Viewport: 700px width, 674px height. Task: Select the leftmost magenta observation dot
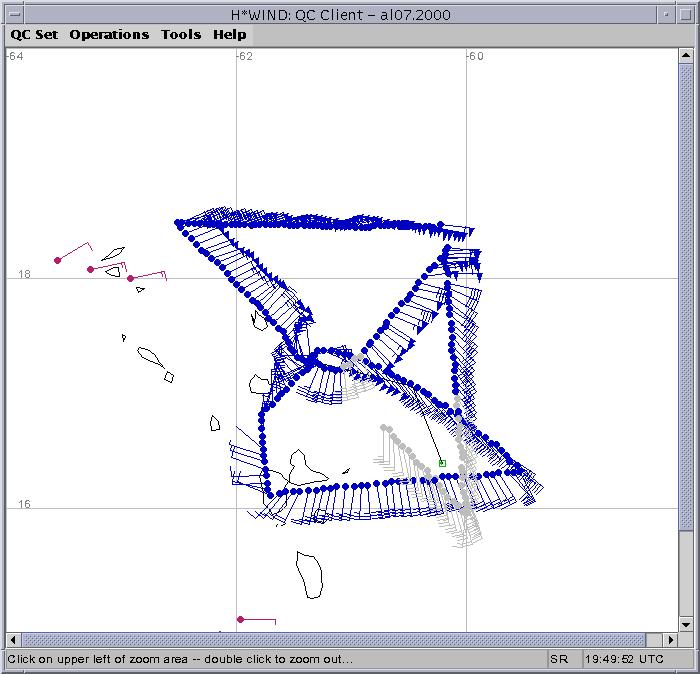pos(58,260)
